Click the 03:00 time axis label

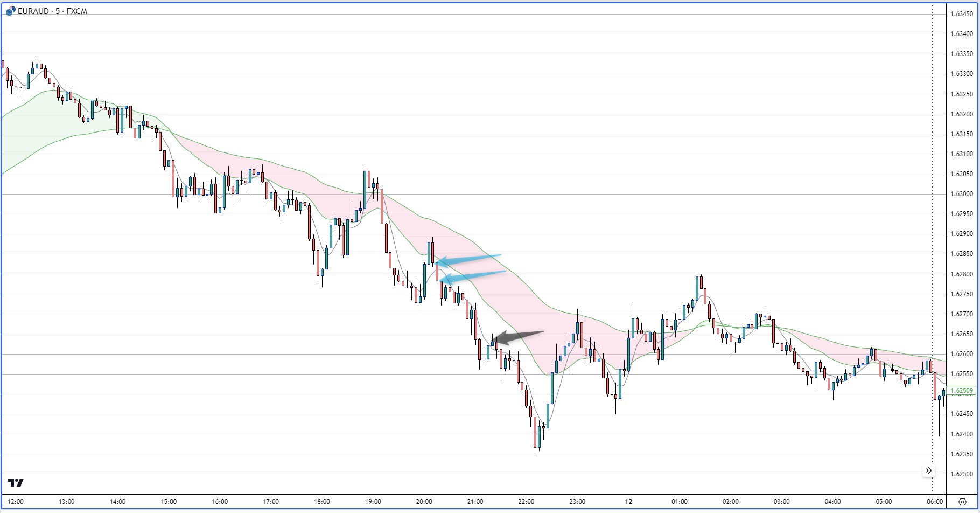782,502
